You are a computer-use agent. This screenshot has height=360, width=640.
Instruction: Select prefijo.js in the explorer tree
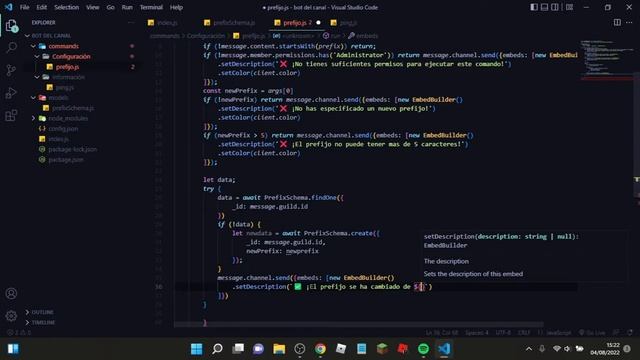(x=67, y=67)
